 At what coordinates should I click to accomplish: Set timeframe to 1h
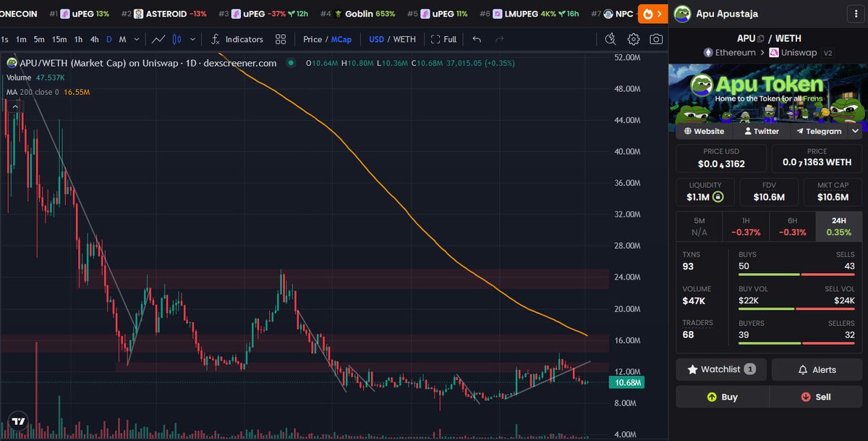point(78,39)
